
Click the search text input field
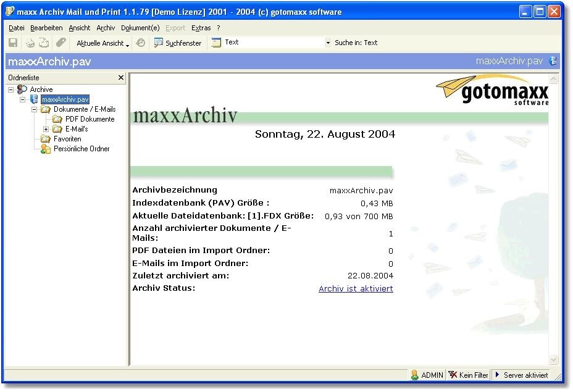tap(274, 43)
